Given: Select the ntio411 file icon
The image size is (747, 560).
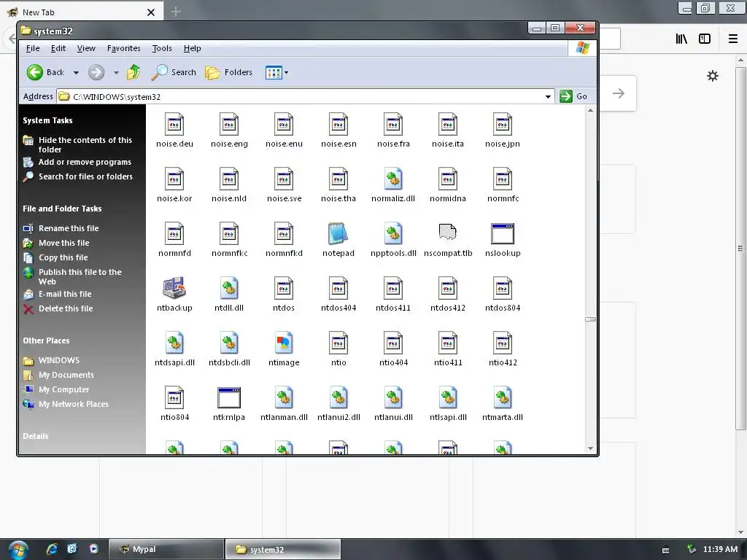Looking at the screenshot, I should point(448,343).
